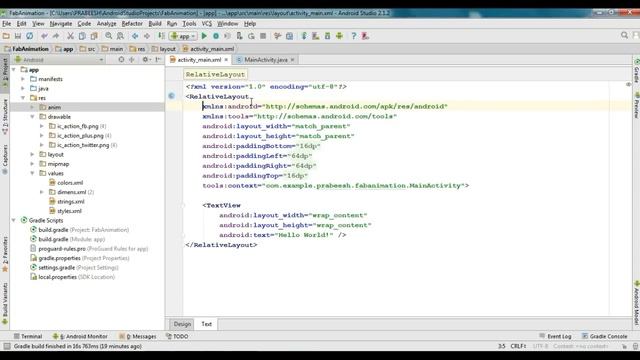Switch to the Design editor tab

coord(182,324)
